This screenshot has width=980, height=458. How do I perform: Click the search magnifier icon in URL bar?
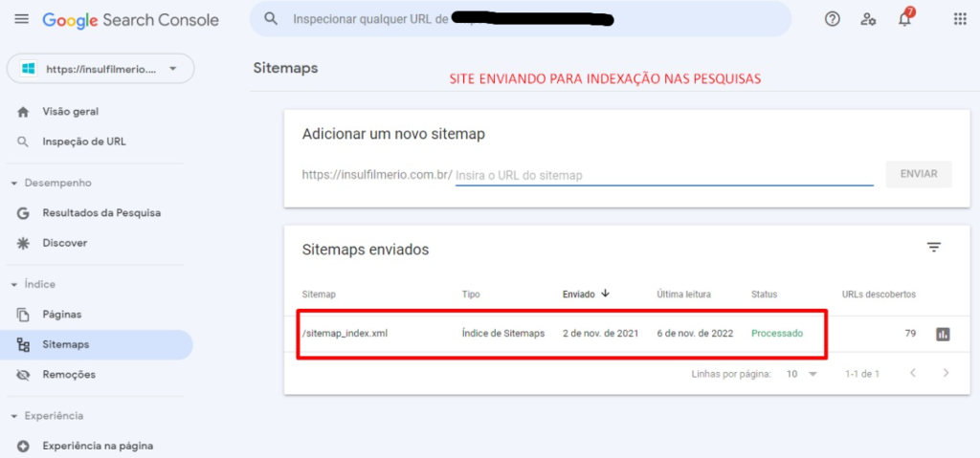271,19
